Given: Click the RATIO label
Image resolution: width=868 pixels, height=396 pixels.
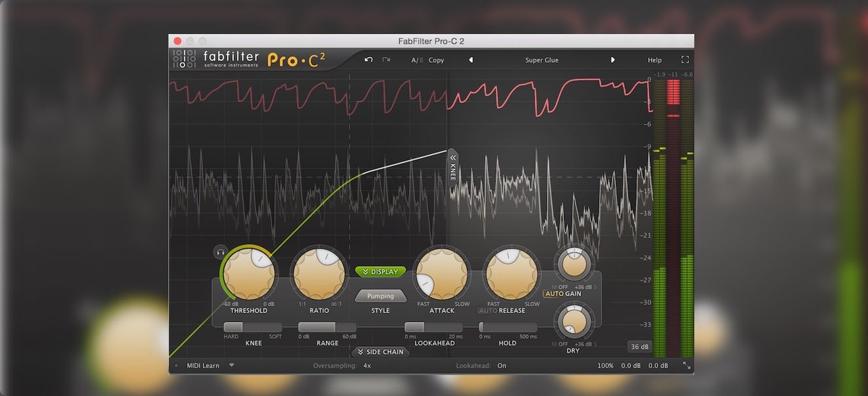Looking at the screenshot, I should coord(319,311).
